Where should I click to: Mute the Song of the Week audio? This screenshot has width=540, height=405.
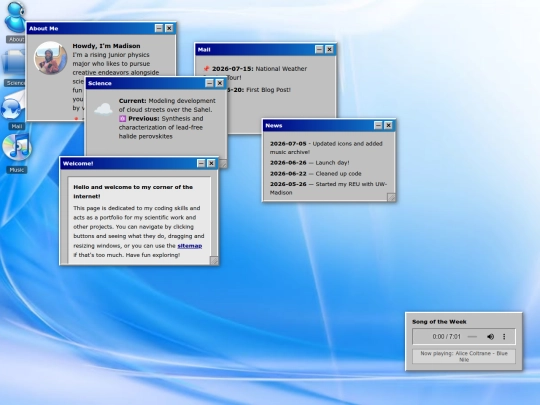click(490, 336)
